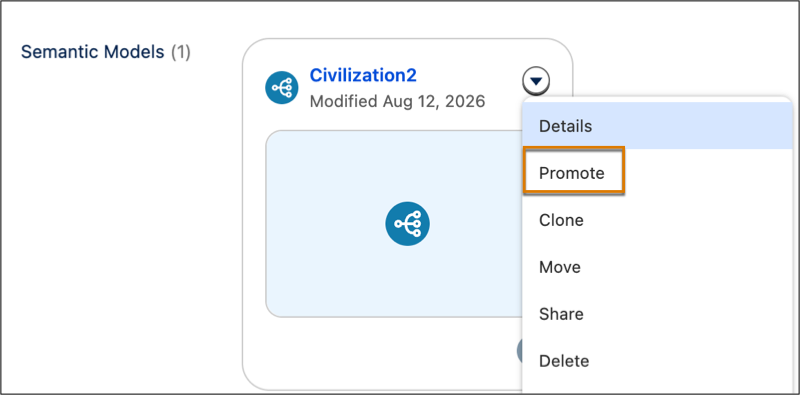Click top padding of menu above Details

point(657,99)
